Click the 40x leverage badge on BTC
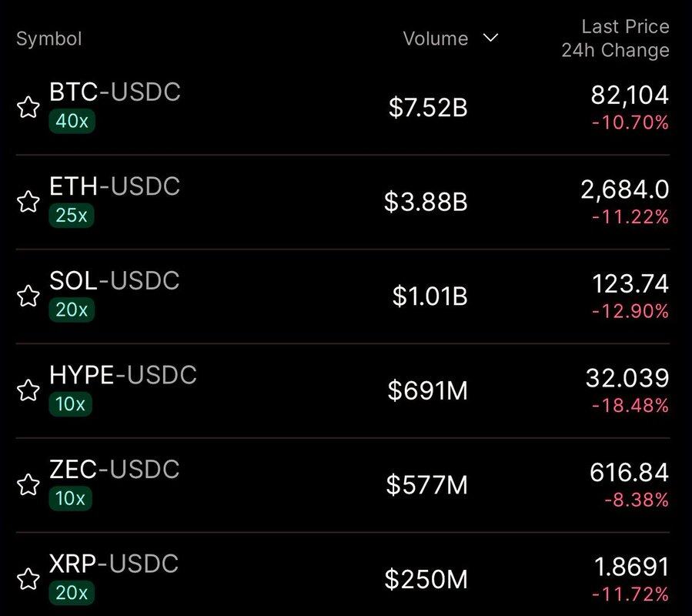The height and width of the screenshot is (616, 692). pos(72,122)
